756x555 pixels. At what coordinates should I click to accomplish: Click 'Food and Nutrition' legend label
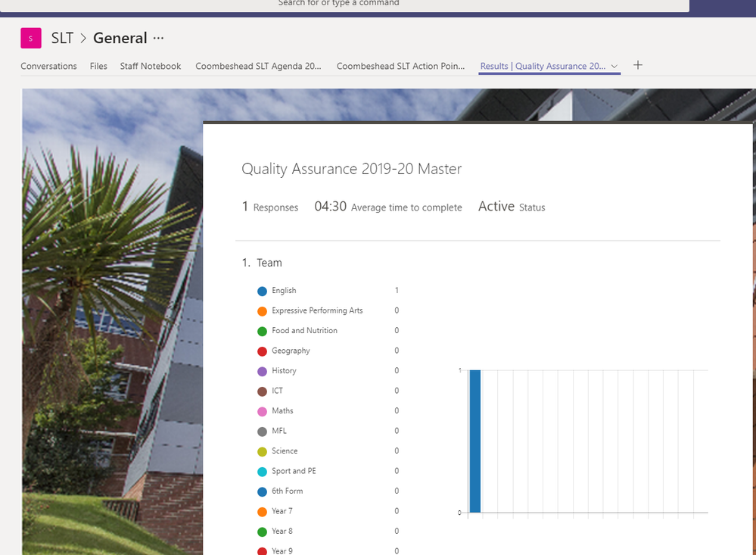pos(305,331)
